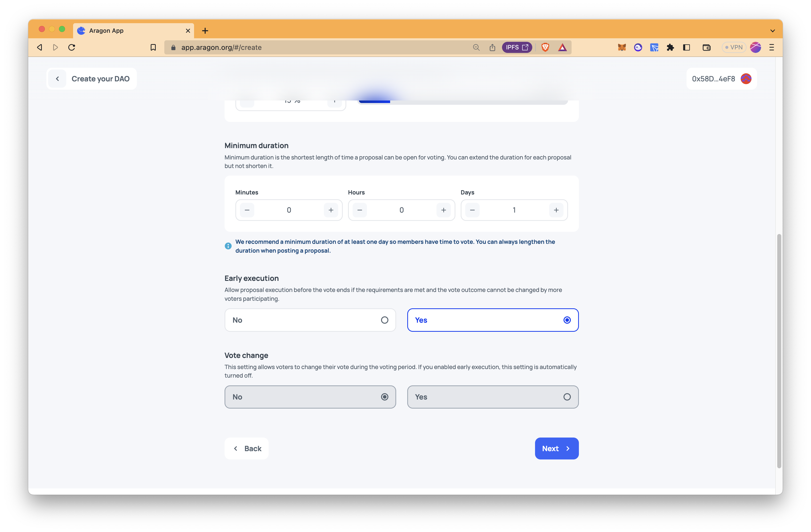Screen dimensions: 811x532
Task: Expand browser bookmarks menu
Action: point(153,47)
